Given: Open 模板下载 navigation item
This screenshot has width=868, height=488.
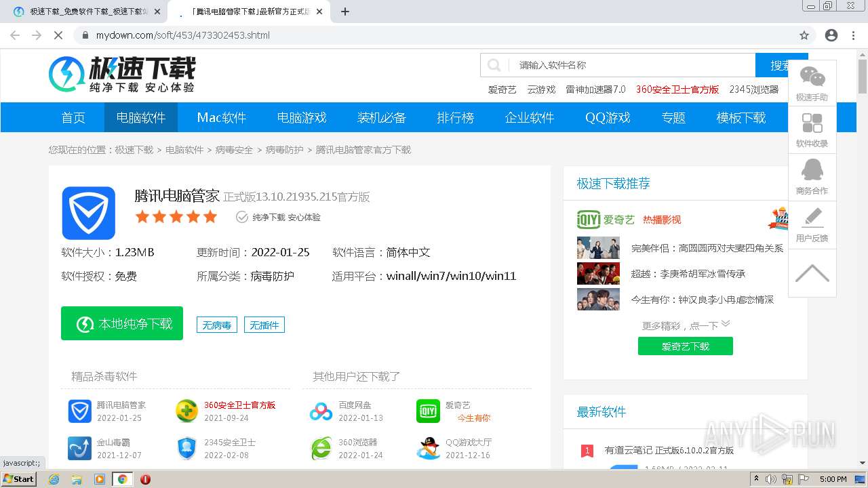Looking at the screenshot, I should [741, 118].
